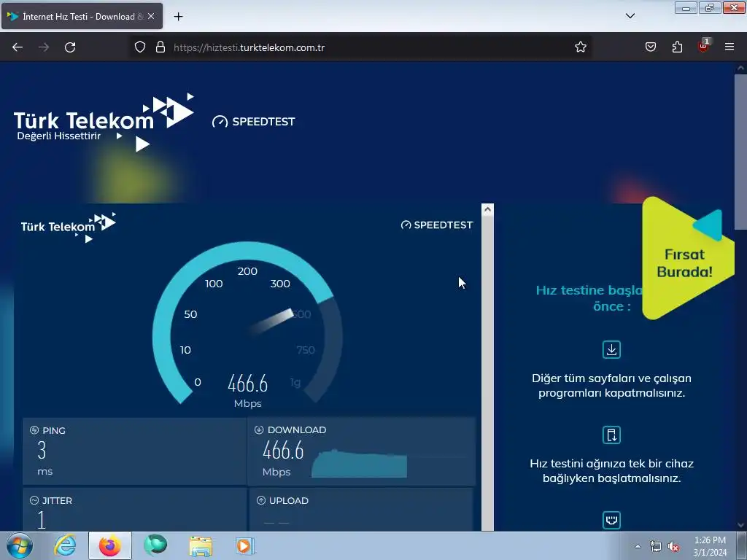
Task: Click the widget scrollbar up arrow
Action: click(487, 209)
